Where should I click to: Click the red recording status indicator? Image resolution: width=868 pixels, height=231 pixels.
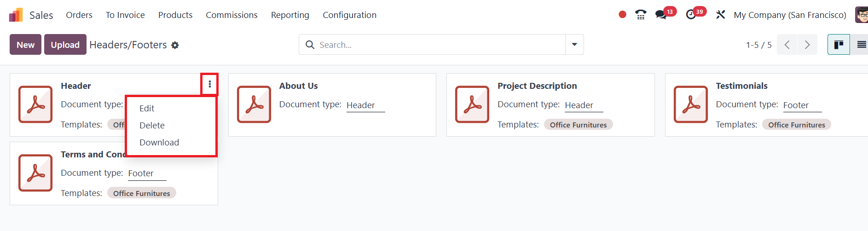(622, 15)
